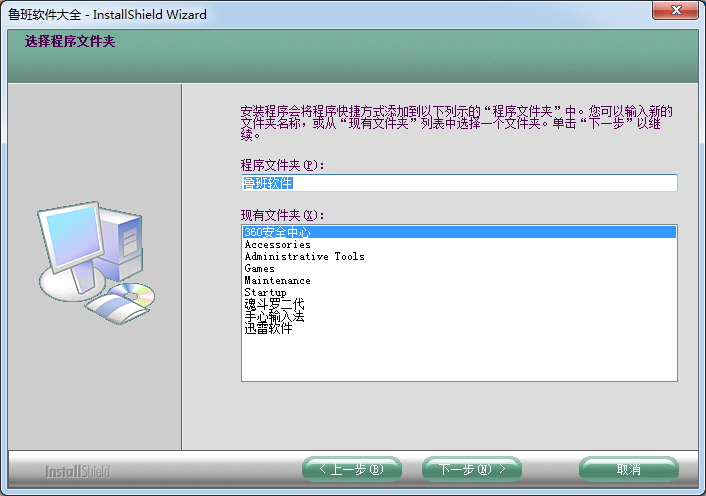Screen dimensions: 706x496
Task: Click the 程序文件夹 input field with 鲁班软件
Action: click(x=458, y=183)
